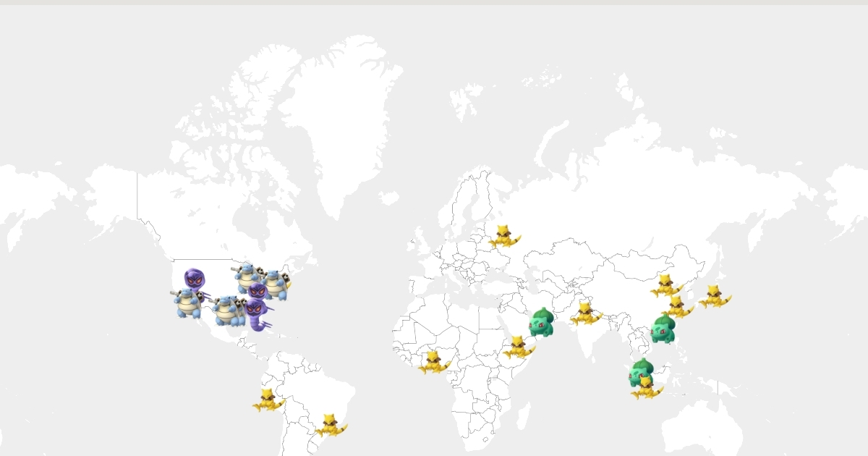This screenshot has width=868, height=456.
Task: Select the Bulbasaur marker near the Arabian Sea
Action: coord(541,323)
